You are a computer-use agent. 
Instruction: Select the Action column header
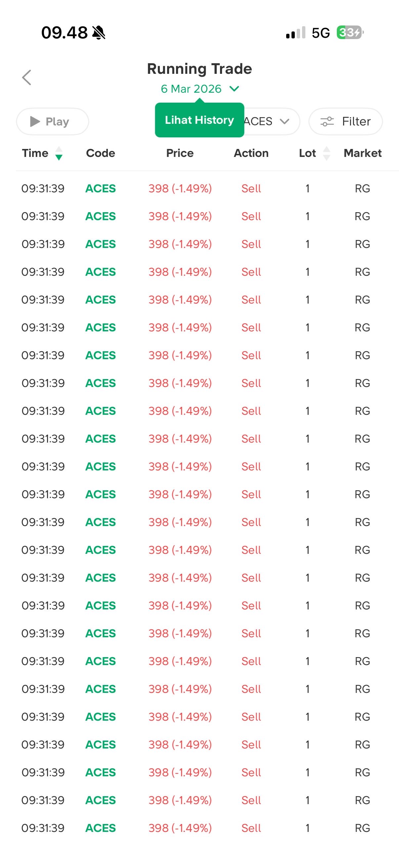pos(251,153)
